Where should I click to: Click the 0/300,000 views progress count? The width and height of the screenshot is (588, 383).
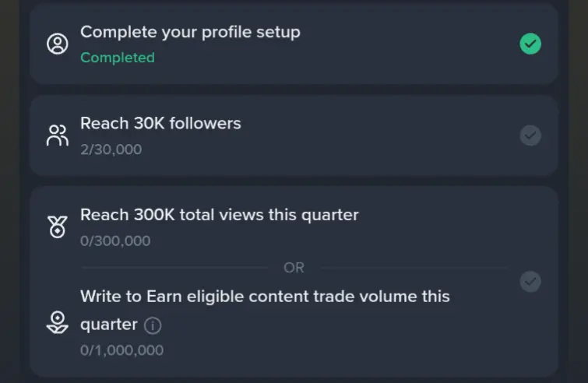[115, 241]
